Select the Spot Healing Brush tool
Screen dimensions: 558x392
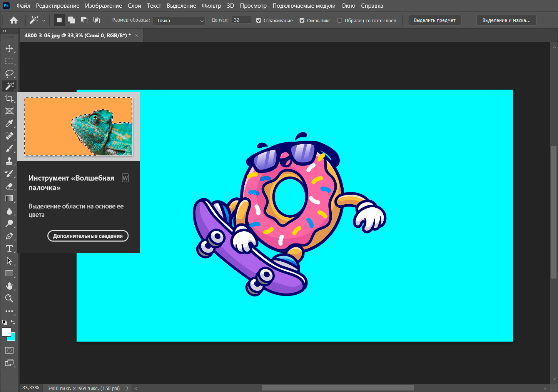coord(9,136)
